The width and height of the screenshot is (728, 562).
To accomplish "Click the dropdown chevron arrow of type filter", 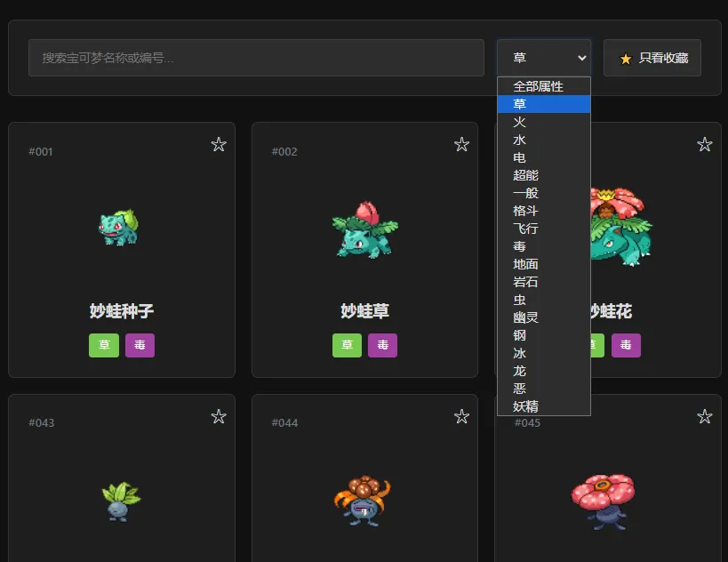I will pyautogui.click(x=581, y=58).
